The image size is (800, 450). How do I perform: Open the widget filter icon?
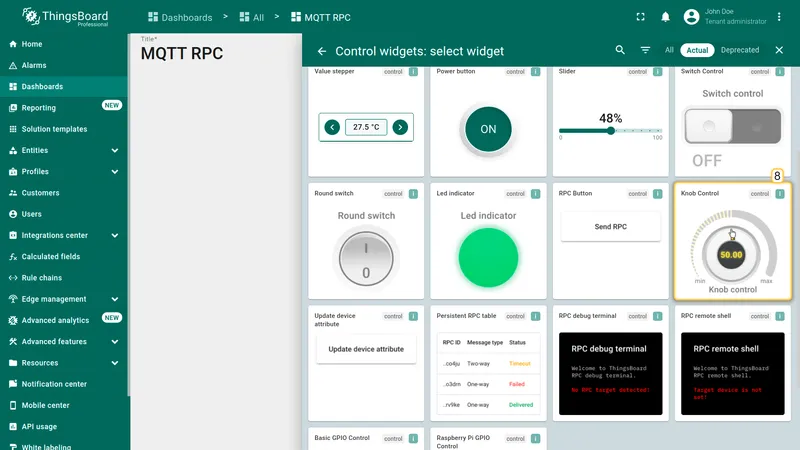645,50
